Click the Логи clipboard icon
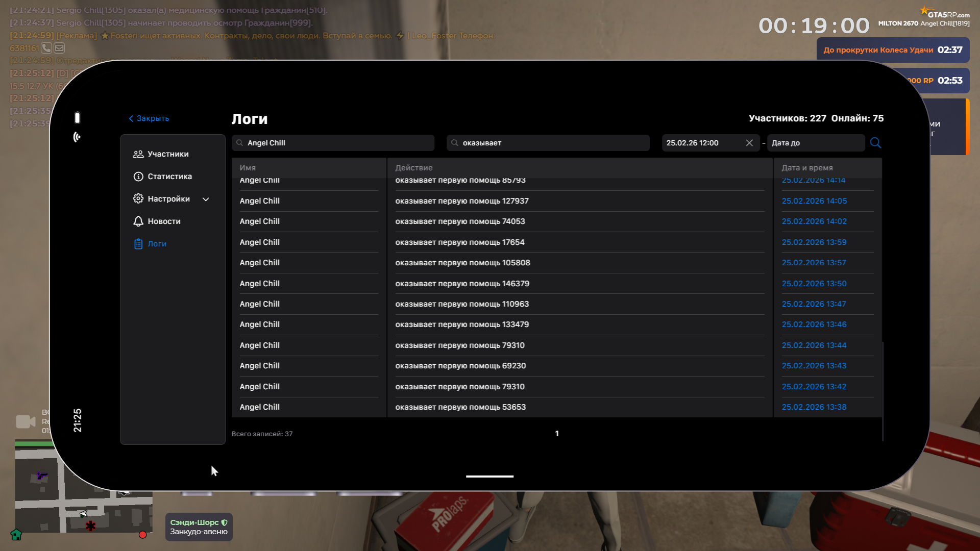This screenshot has width=980, height=551. 138,244
